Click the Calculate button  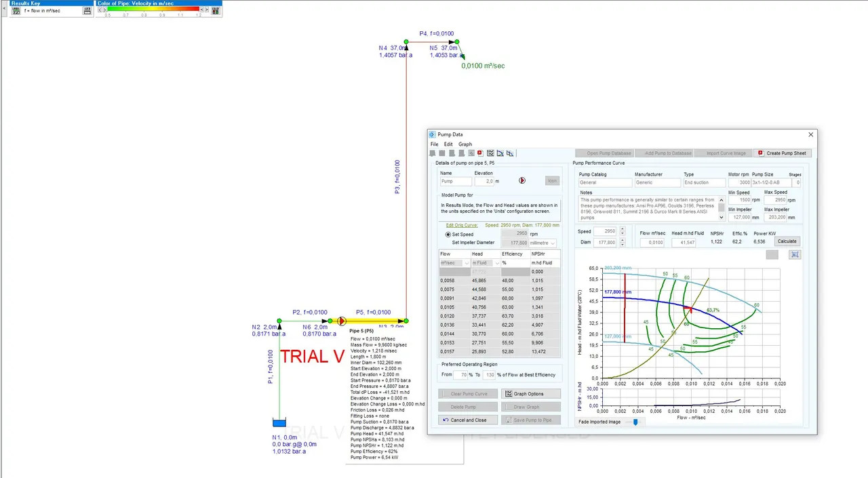pyautogui.click(x=787, y=241)
